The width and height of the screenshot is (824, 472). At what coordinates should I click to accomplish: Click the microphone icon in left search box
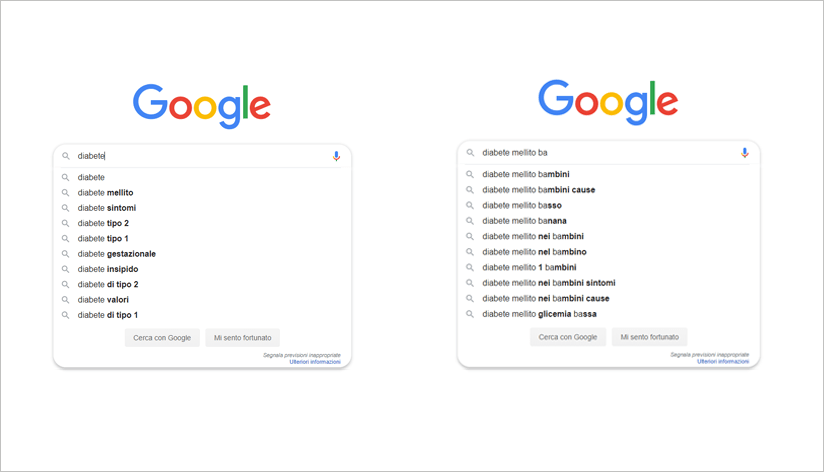pyautogui.click(x=336, y=156)
